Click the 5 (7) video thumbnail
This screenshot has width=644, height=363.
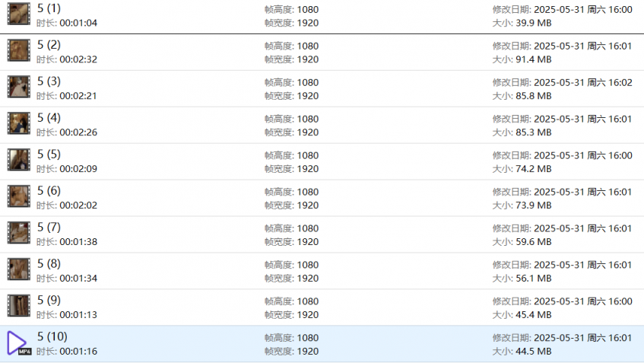19,233
